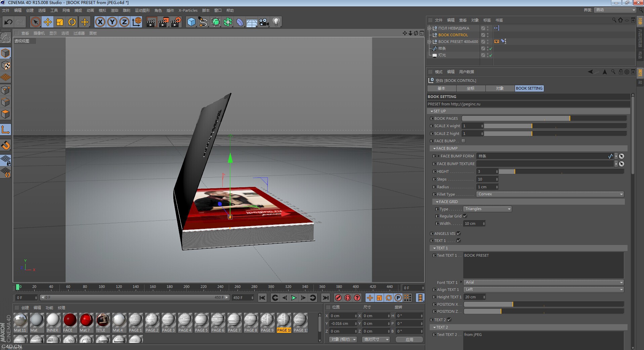
Task: Click the Render View toolbar icon
Action: pyautogui.click(x=151, y=22)
